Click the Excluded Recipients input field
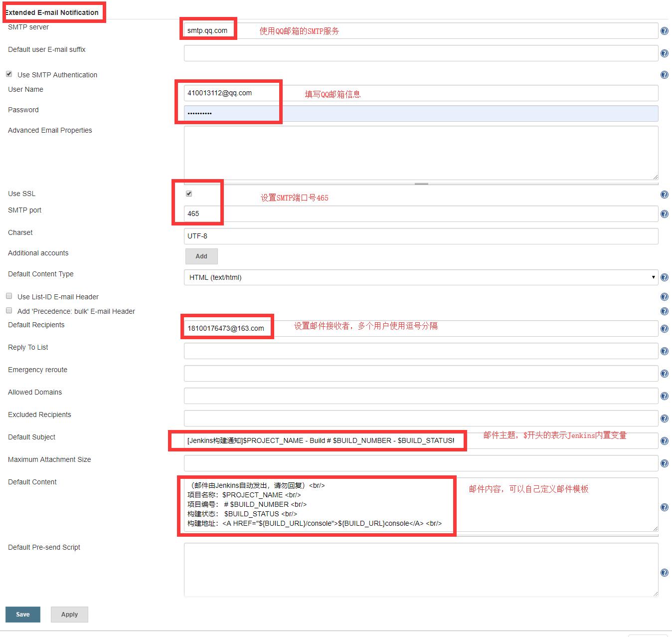Viewport: 672px width, 637px height. click(421, 418)
